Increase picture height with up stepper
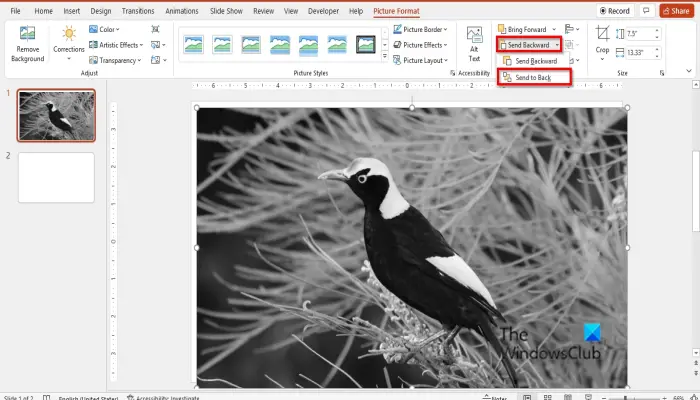 tap(657, 30)
